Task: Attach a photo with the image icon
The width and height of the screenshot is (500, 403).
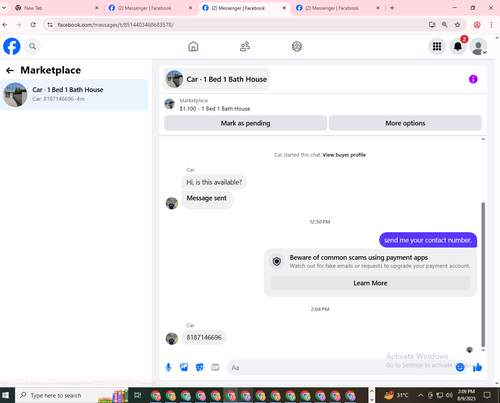Action: tap(184, 367)
